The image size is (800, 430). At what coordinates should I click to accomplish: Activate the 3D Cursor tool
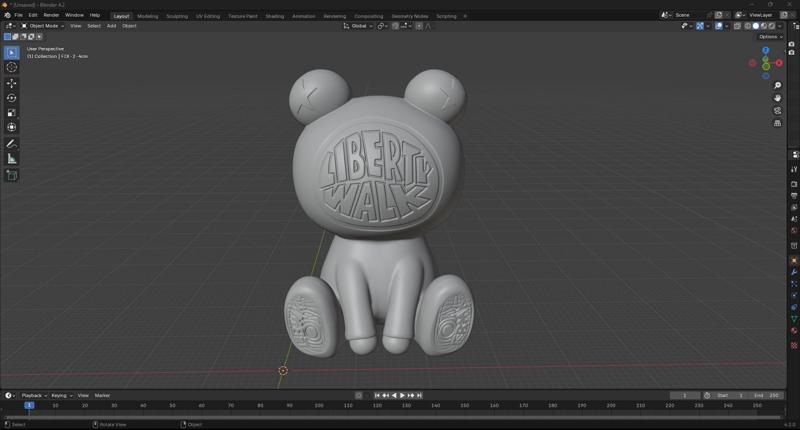11,67
